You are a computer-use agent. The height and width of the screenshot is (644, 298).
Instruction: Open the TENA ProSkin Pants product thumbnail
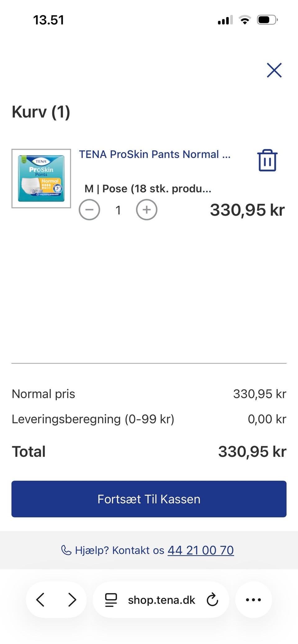click(41, 179)
